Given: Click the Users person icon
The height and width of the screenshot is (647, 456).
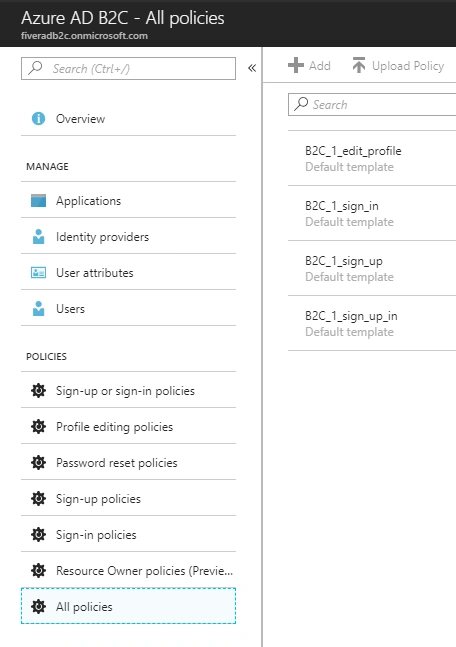Looking at the screenshot, I should (38, 309).
